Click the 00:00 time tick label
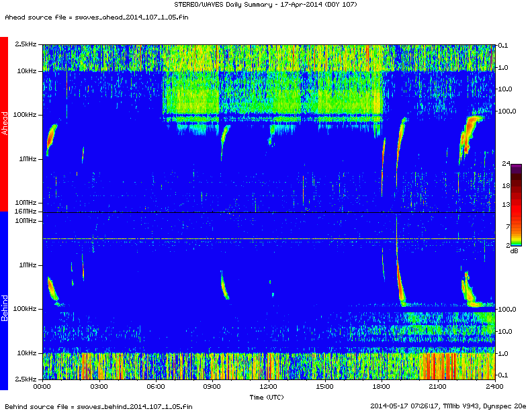The height and width of the screenshot is (411, 532). coord(42,387)
